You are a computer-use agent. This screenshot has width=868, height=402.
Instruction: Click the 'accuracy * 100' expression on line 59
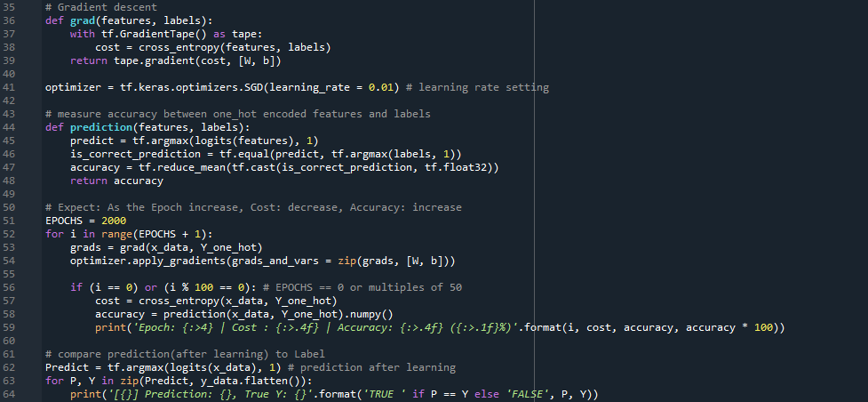point(729,327)
